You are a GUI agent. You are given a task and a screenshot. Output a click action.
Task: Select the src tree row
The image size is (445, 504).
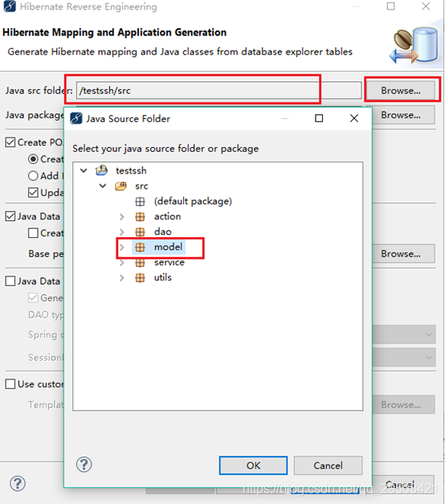pos(141,186)
